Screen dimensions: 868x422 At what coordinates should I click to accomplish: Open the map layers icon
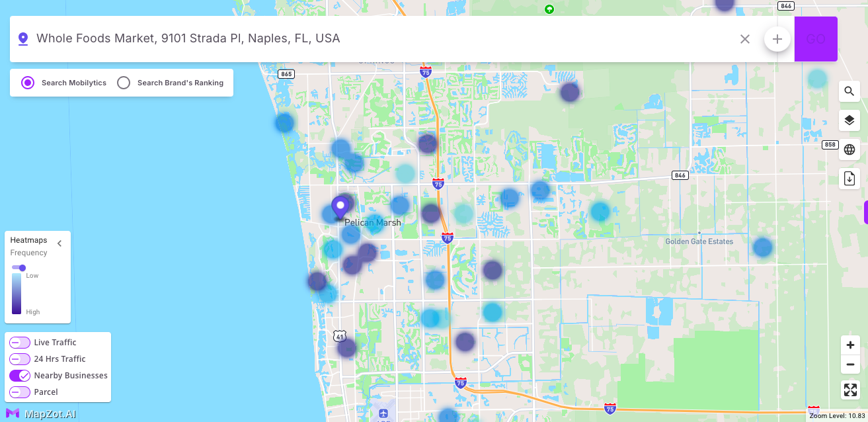pos(849,120)
